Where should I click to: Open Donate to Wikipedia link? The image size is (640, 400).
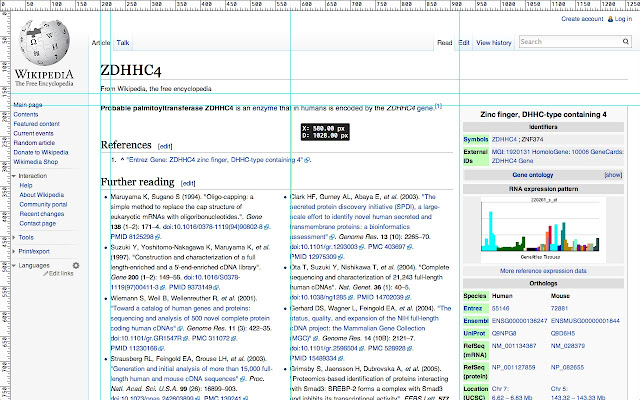[41, 151]
